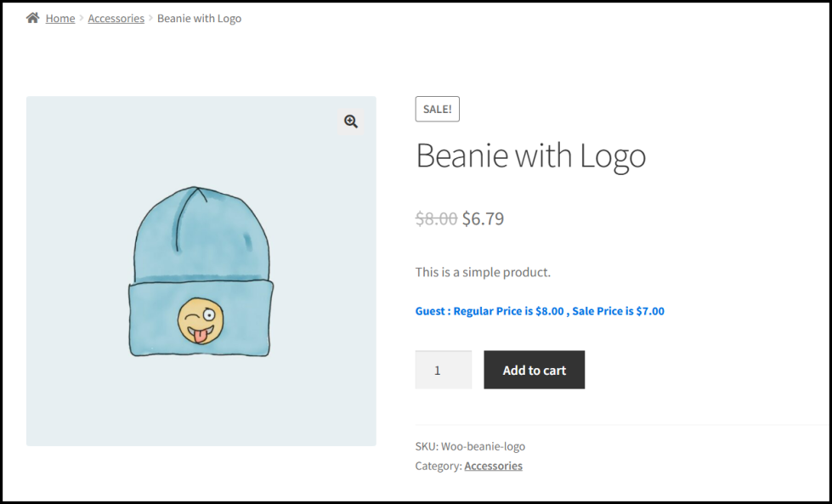832x504 pixels.
Task: Click the chevron separator after Home
Action: (x=82, y=19)
